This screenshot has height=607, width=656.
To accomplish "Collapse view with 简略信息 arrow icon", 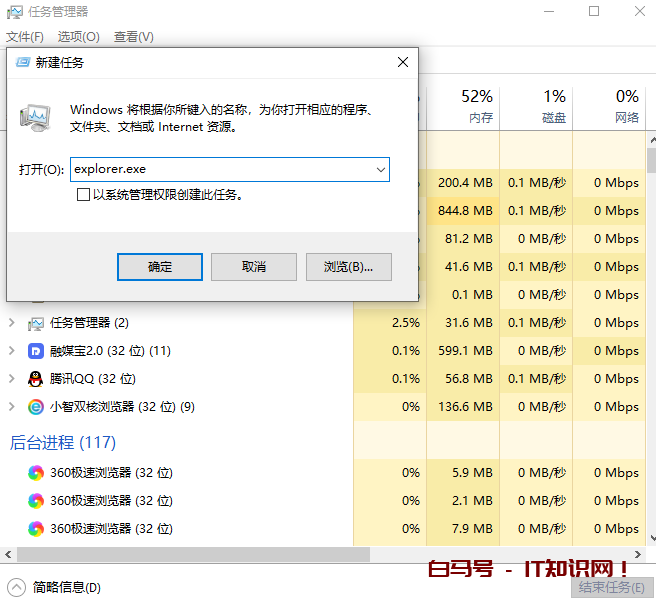I will pyautogui.click(x=16, y=588).
